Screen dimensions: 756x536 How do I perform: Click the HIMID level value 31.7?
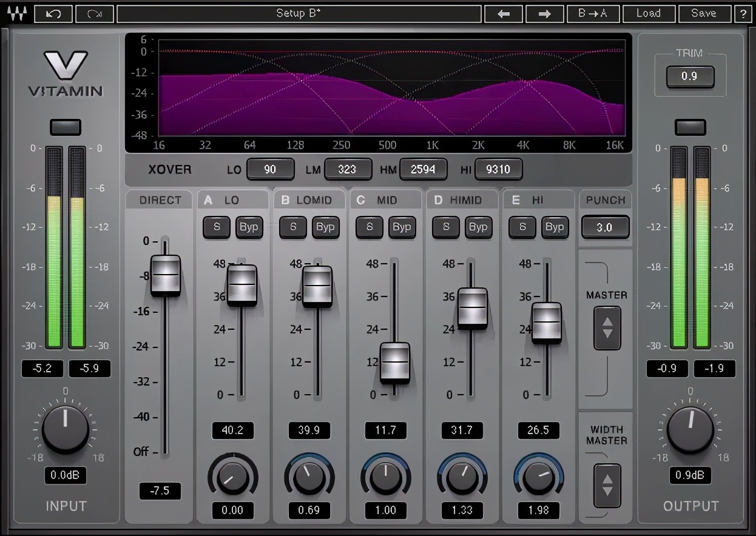pos(462,430)
